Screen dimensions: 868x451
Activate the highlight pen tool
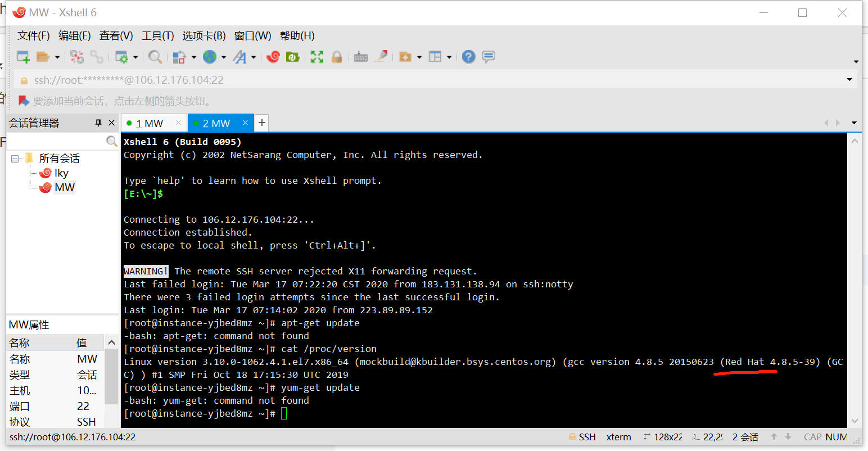pyautogui.click(x=382, y=56)
